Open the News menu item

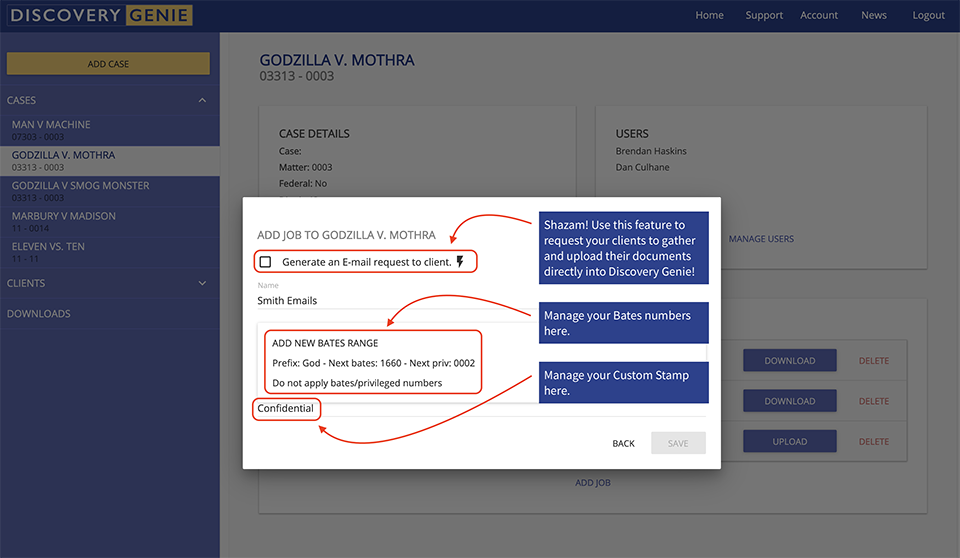874,15
